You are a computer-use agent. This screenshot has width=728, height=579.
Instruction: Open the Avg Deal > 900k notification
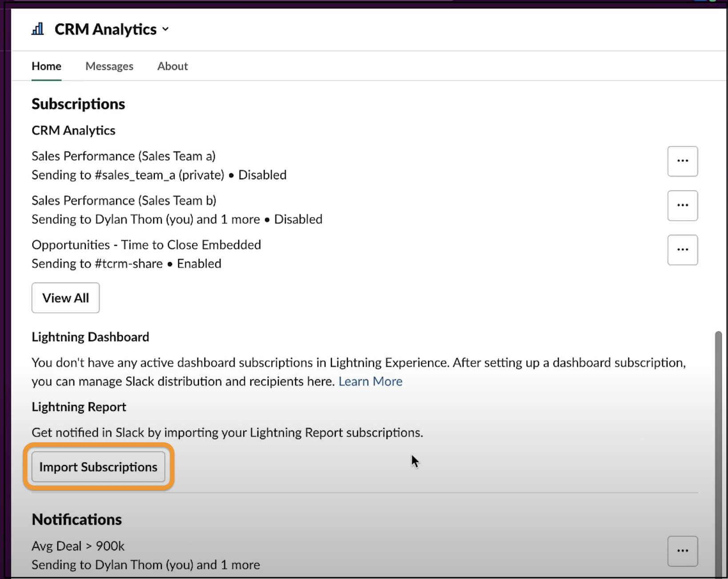(78, 546)
